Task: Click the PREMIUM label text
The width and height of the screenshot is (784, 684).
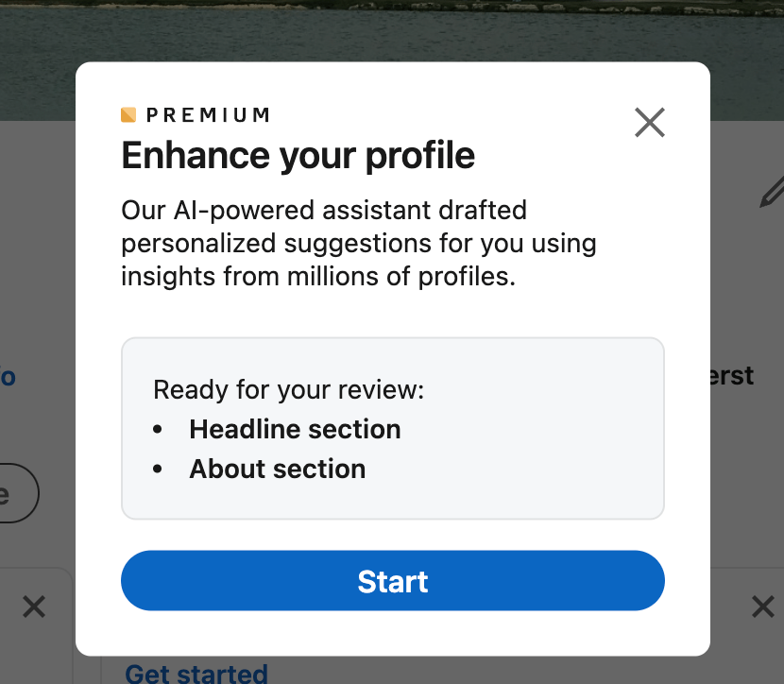Action: point(208,115)
